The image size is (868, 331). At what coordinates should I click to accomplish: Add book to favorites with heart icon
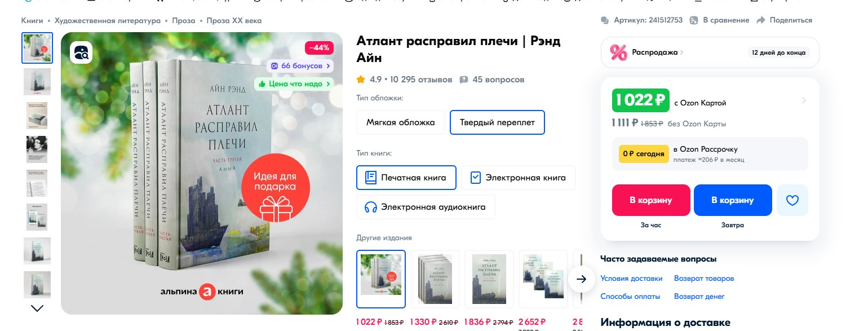click(x=792, y=200)
